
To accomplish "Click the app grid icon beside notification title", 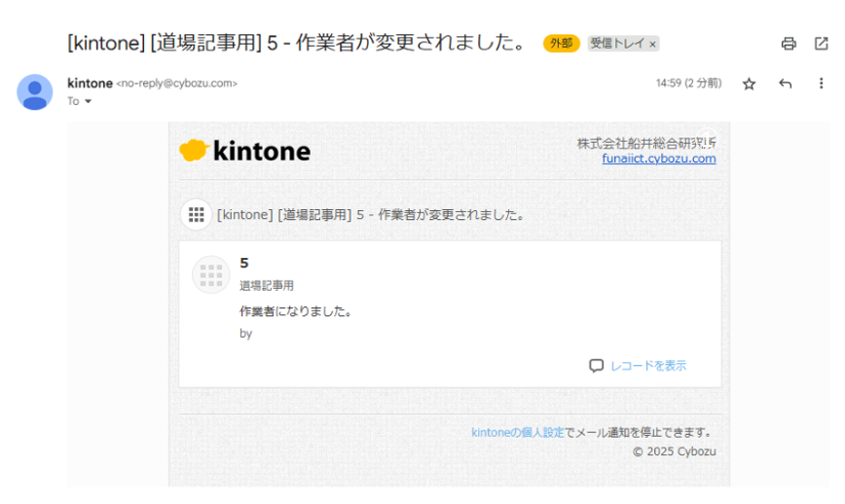I will click(197, 215).
